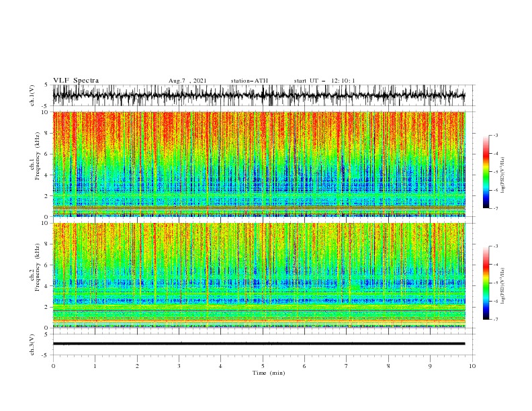Screen dimensions: 532x411
Task: Click the ch.2 spectrogram panel
Action: click(x=259, y=275)
